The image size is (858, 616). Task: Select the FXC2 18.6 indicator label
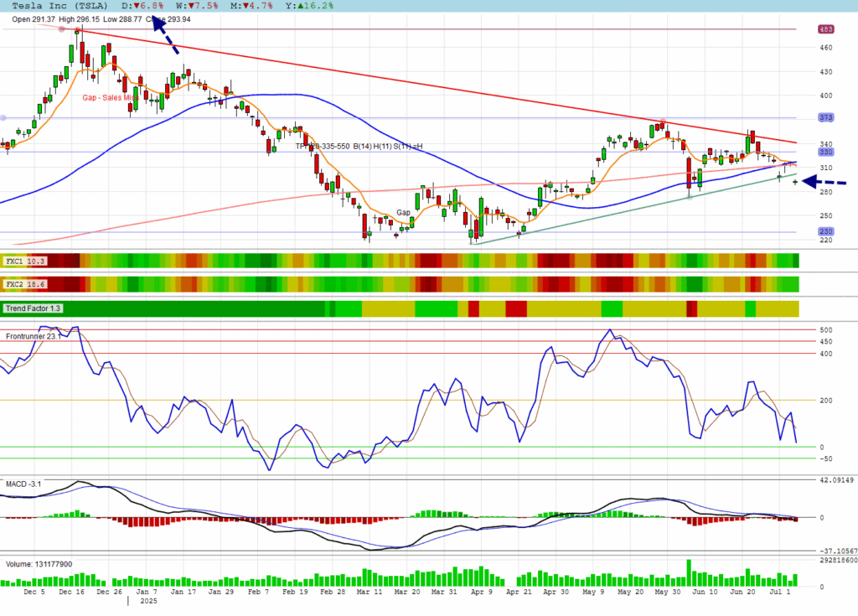click(x=25, y=284)
